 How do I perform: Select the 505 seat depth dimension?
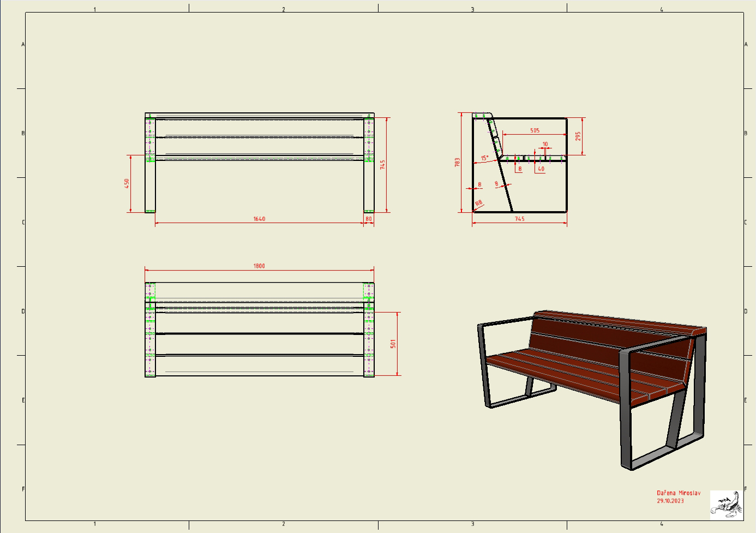click(x=535, y=130)
